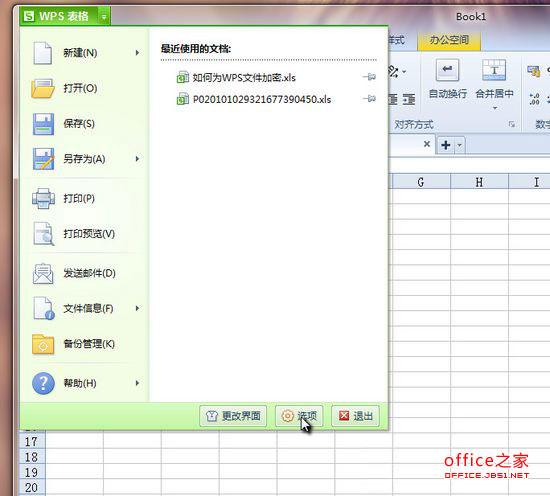Expand the 帮助(H) submenu arrow
This screenshot has width=550, height=496.
(x=138, y=383)
